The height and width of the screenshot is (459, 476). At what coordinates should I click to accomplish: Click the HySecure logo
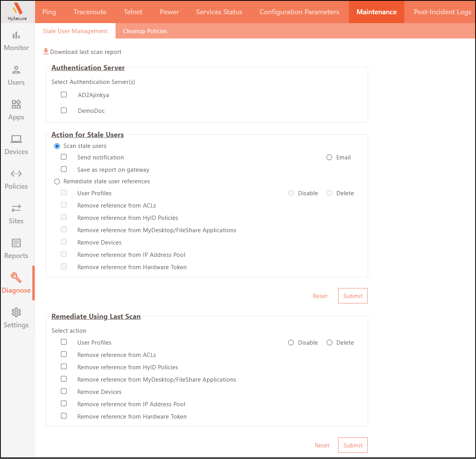click(x=17, y=12)
